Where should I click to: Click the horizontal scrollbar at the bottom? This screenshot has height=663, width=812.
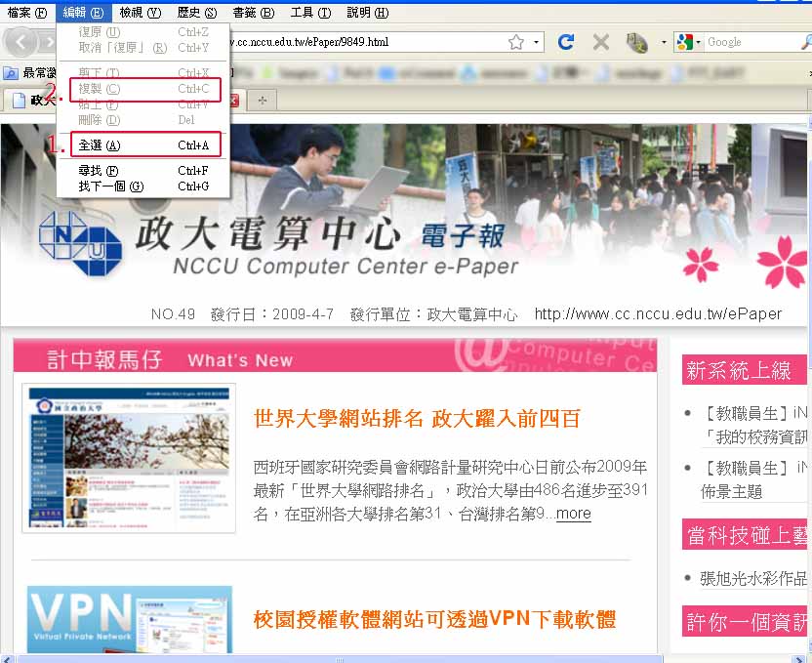[x=340, y=659]
